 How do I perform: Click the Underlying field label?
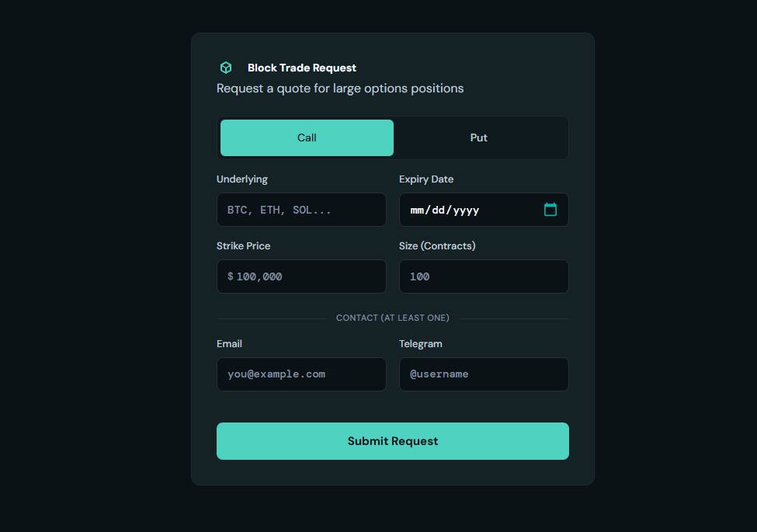tap(242, 179)
